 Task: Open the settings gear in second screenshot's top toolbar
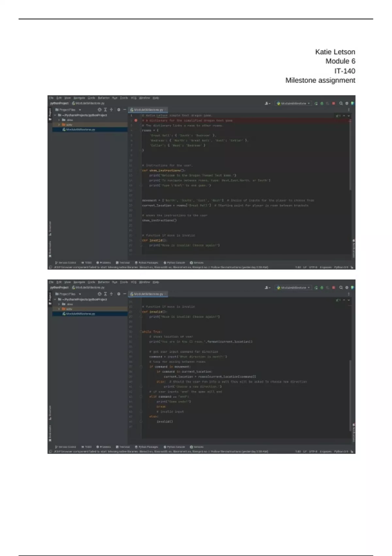(x=347, y=287)
